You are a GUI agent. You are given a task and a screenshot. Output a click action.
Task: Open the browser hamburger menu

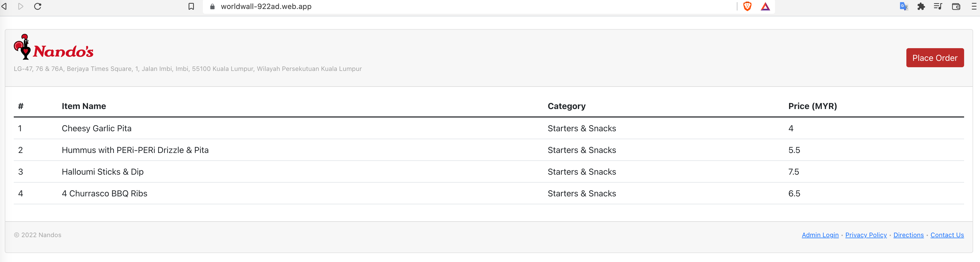(974, 6)
